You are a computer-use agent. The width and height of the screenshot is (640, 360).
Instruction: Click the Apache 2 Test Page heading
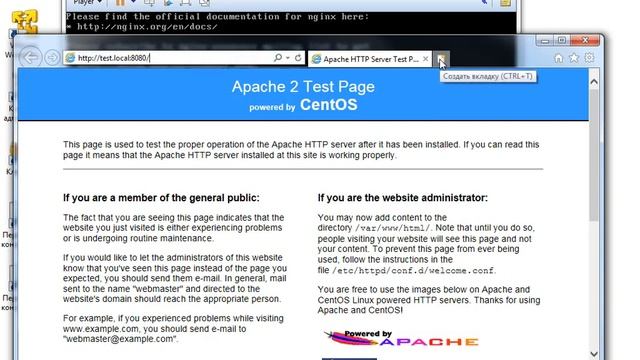click(x=303, y=87)
